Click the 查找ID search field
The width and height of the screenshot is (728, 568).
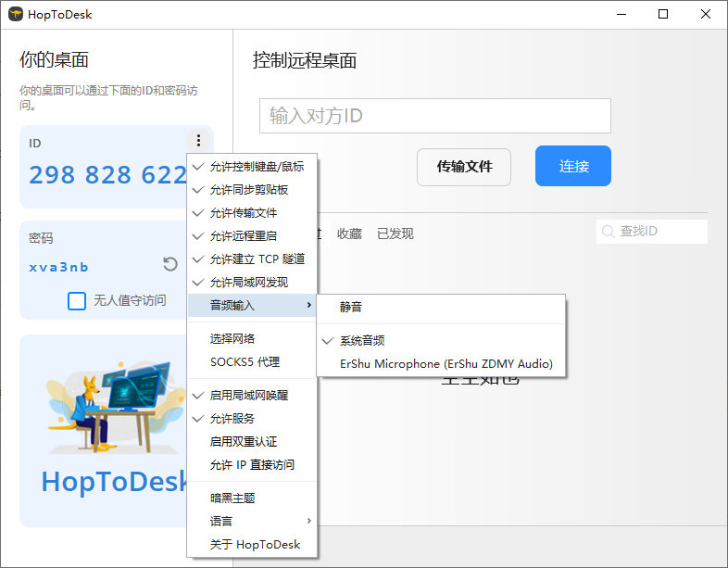[x=652, y=232]
